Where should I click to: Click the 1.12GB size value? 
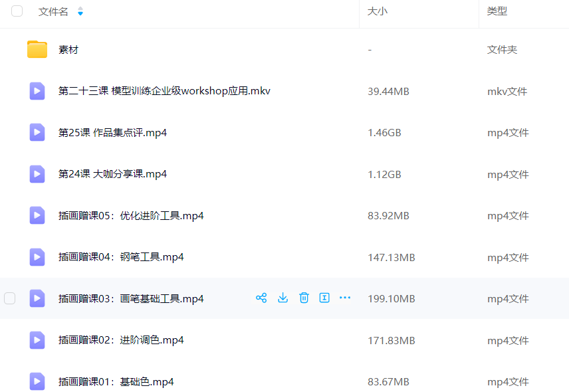(384, 175)
